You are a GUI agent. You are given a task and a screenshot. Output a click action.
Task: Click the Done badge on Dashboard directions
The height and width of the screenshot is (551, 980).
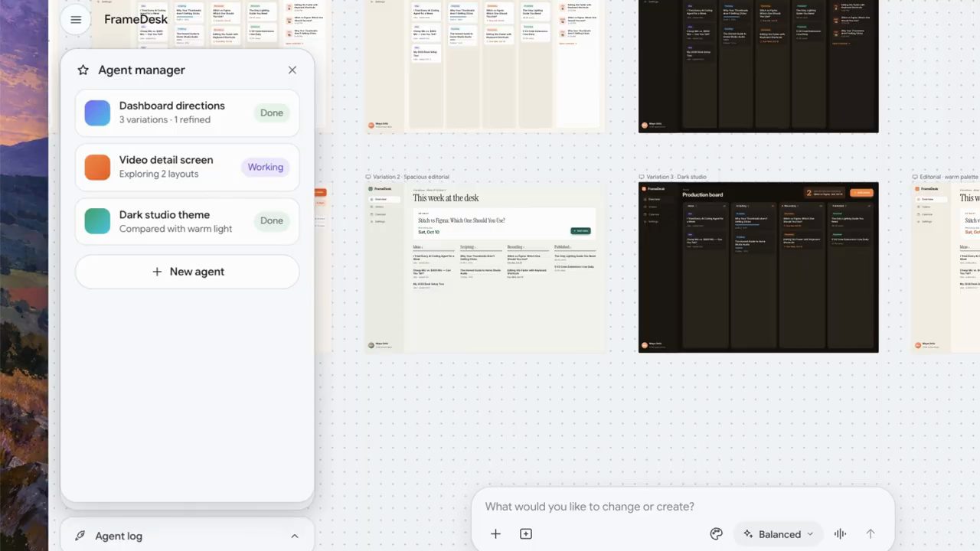coord(272,112)
